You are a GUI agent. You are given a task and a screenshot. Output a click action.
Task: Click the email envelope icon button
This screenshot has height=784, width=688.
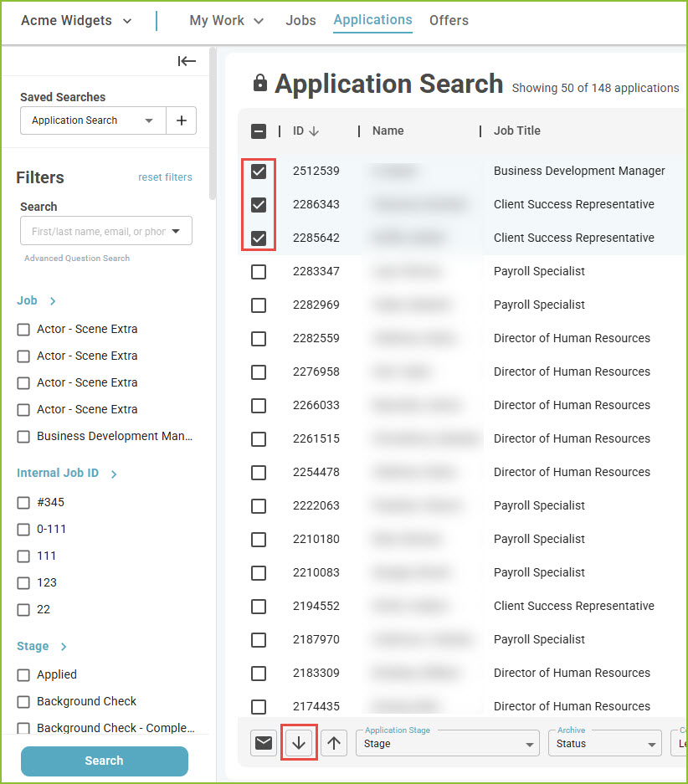pyautogui.click(x=264, y=743)
